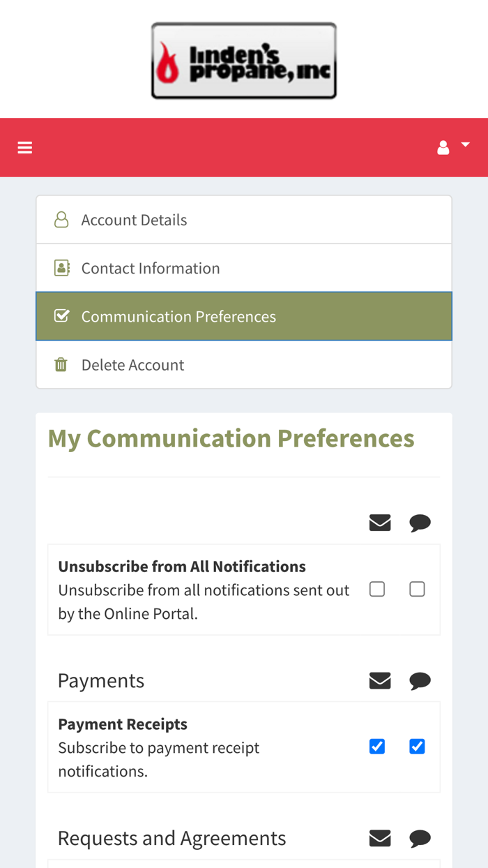Check email unsubscribe from all notifications
The image size is (488, 868).
tap(377, 590)
